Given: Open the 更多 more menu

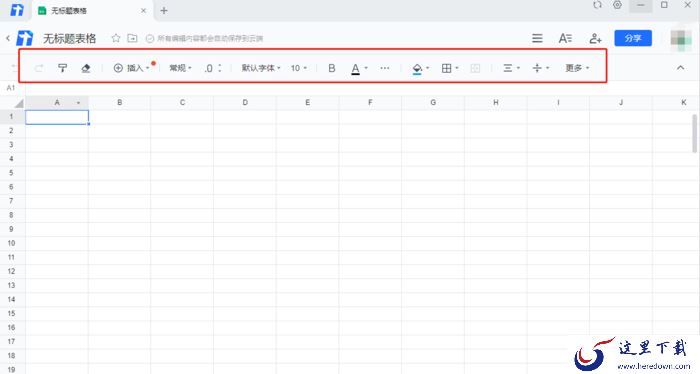Looking at the screenshot, I should click(x=577, y=68).
